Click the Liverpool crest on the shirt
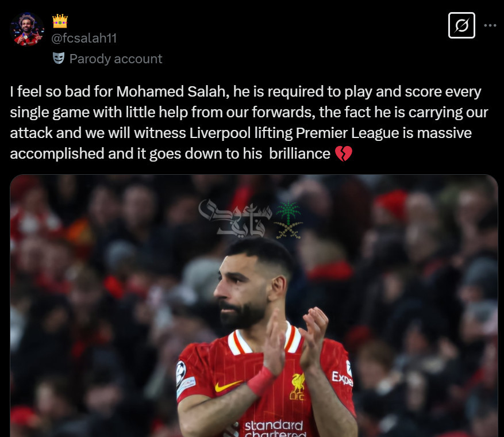This screenshot has height=437, width=504. [x=298, y=387]
